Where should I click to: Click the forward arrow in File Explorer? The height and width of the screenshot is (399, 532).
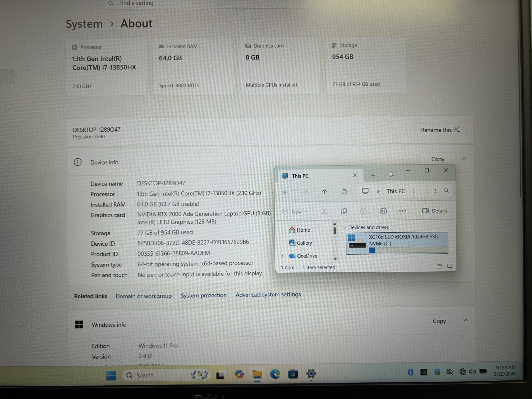(x=305, y=192)
